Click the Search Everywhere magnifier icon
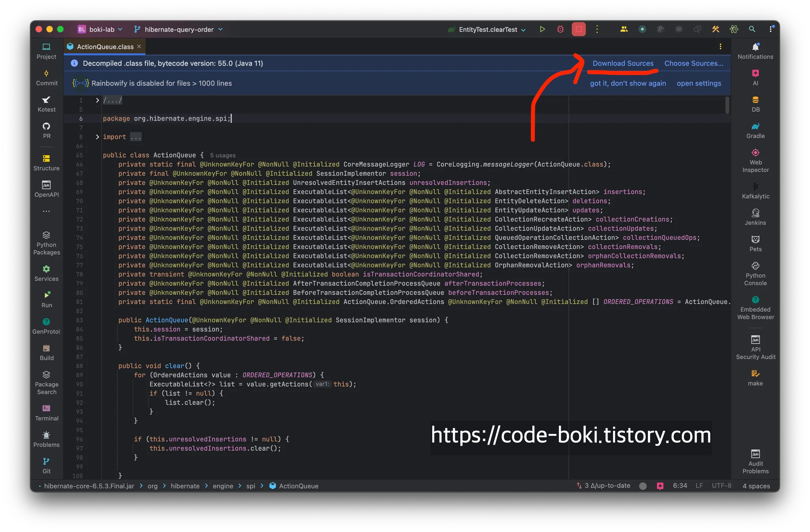810x532 pixels. click(752, 29)
